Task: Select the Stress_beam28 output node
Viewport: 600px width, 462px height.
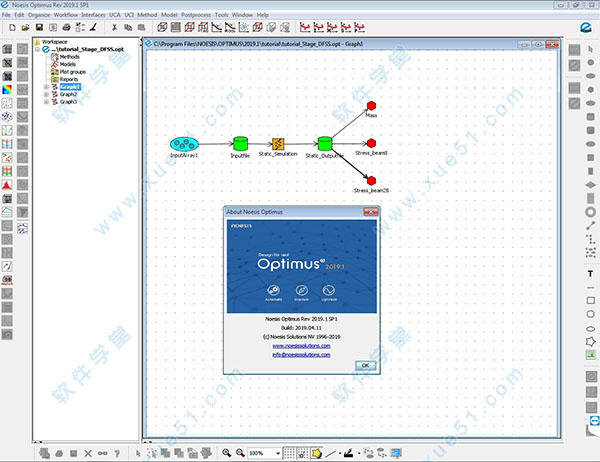Action: [371, 180]
